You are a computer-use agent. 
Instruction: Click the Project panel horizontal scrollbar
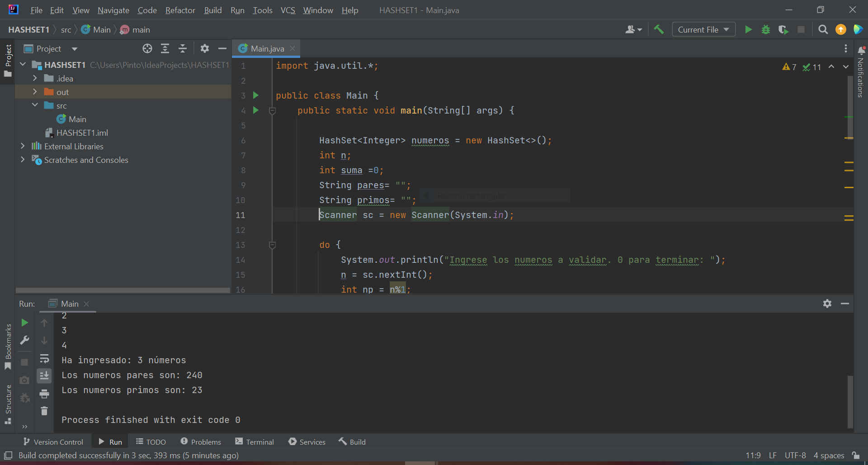point(123,290)
